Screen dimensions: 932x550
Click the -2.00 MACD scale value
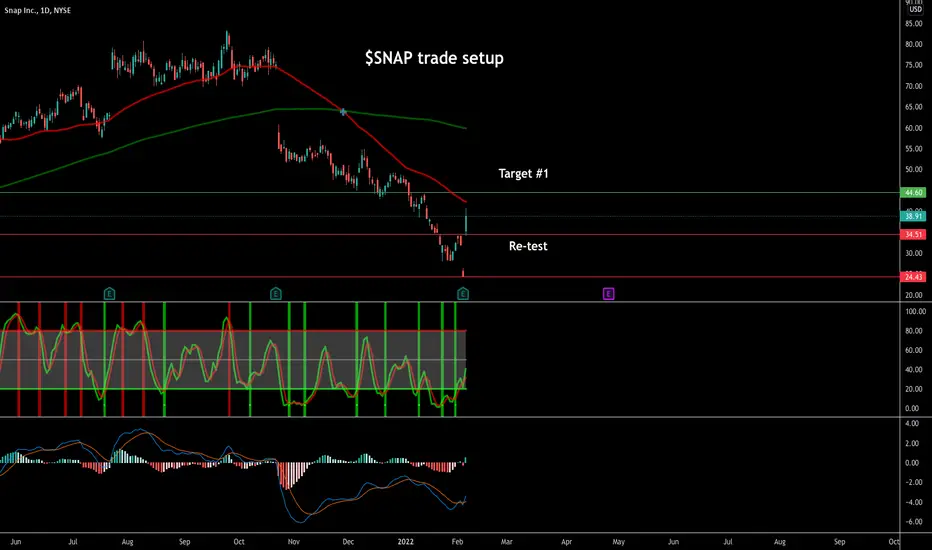(912, 483)
